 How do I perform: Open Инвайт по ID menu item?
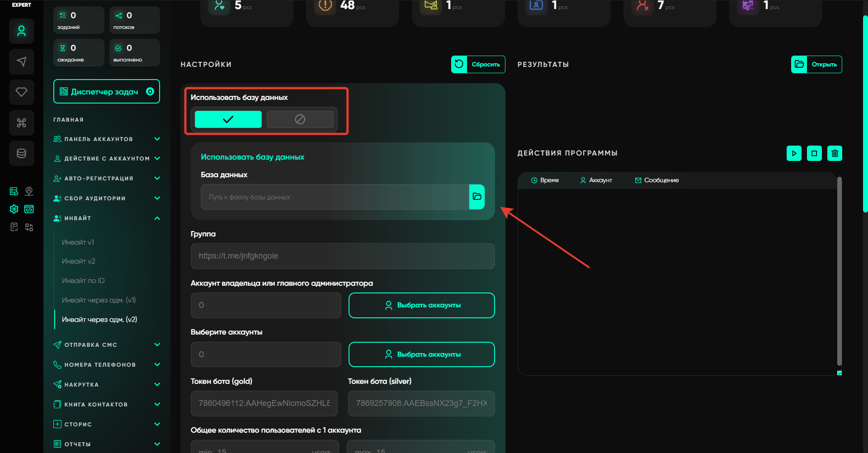coord(83,281)
